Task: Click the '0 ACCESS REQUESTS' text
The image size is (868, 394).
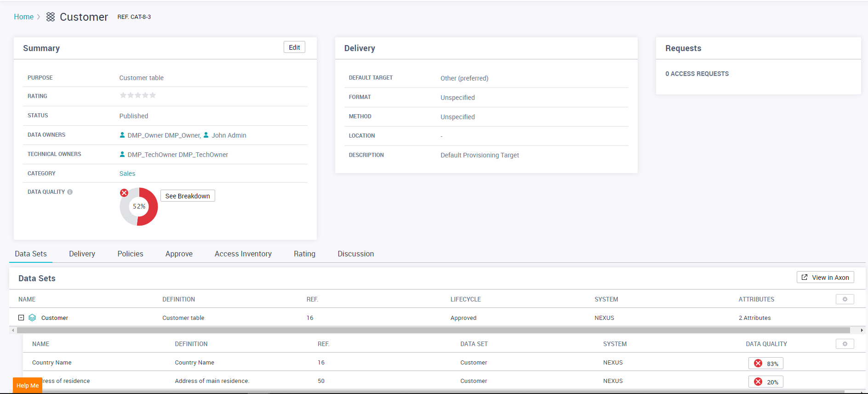Action: pyautogui.click(x=697, y=74)
